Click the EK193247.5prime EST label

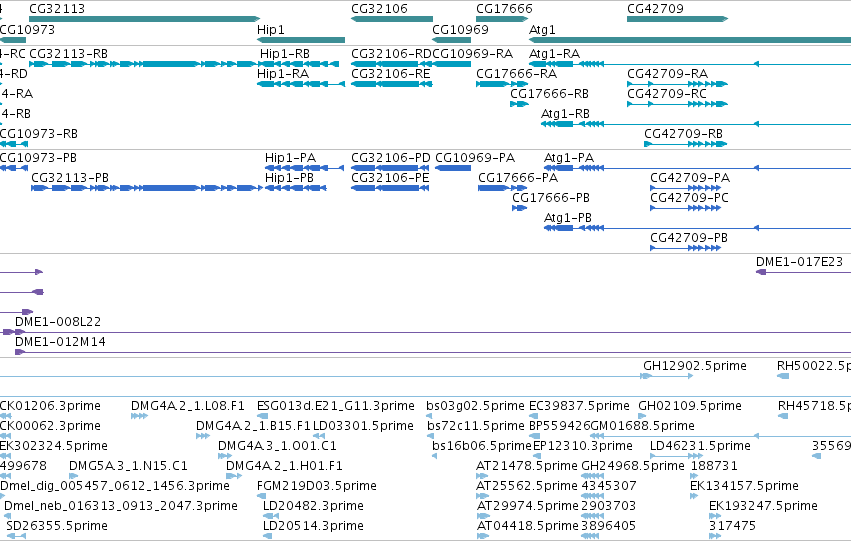point(763,506)
